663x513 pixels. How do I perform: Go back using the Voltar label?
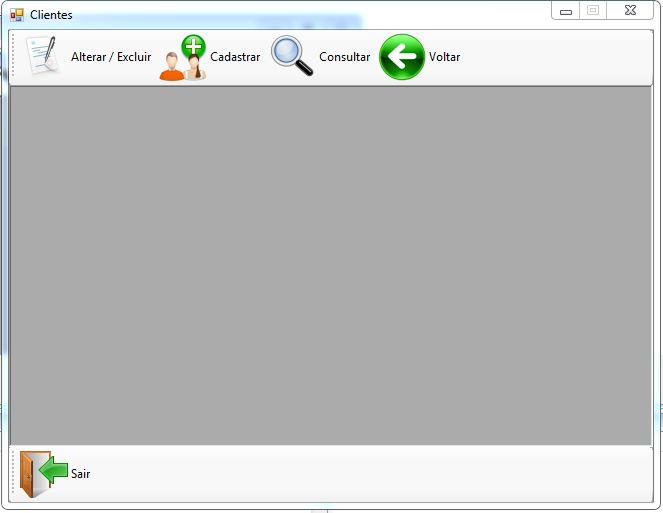click(x=445, y=57)
